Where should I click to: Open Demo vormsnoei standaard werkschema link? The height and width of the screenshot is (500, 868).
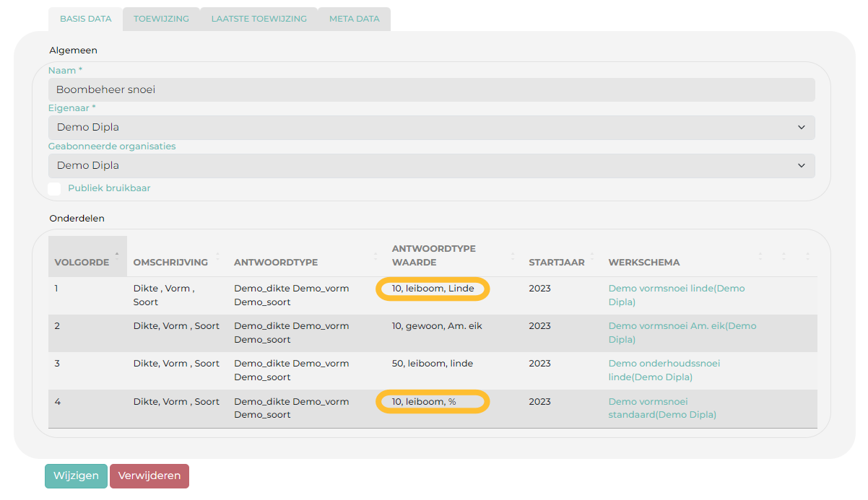(648, 402)
